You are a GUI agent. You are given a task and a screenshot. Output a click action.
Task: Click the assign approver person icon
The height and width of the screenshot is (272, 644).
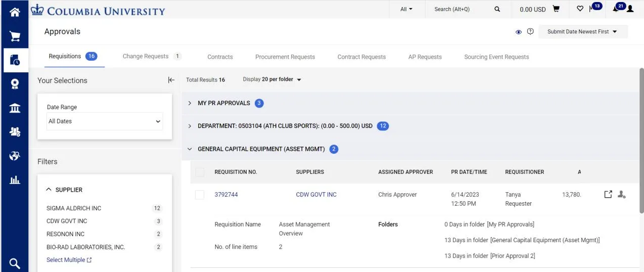coord(622,194)
